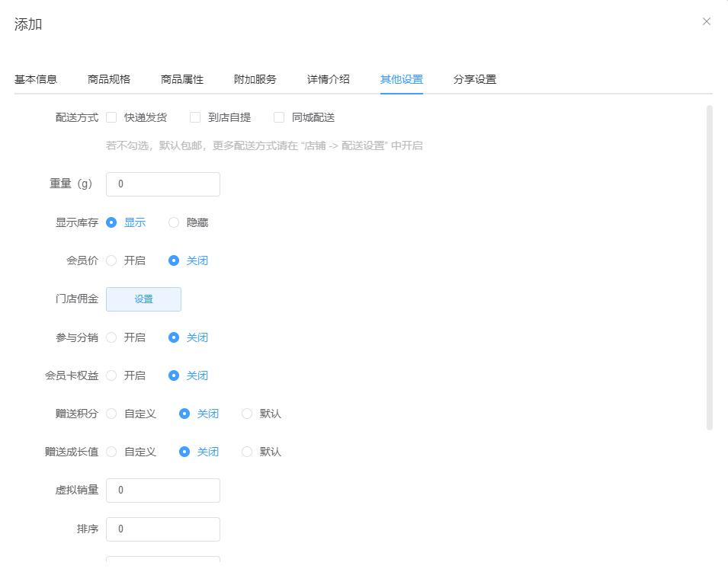This screenshot has height=588, width=728.
Task: Select the 附加服务 tab
Action: 255,79
